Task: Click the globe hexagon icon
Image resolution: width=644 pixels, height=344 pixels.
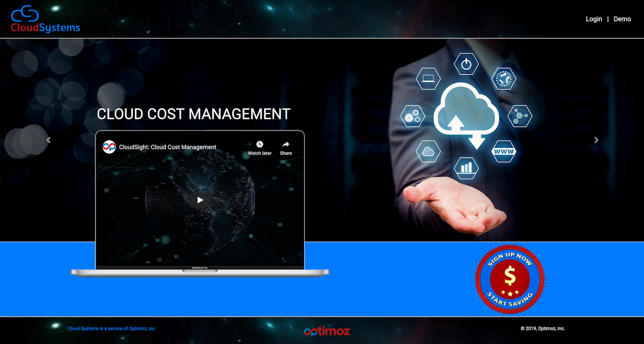Action: 504,79
